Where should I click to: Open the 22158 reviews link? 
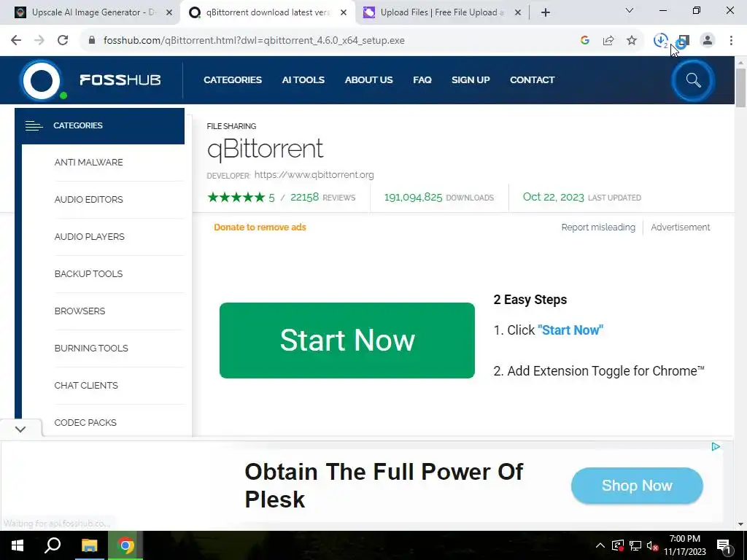point(322,197)
